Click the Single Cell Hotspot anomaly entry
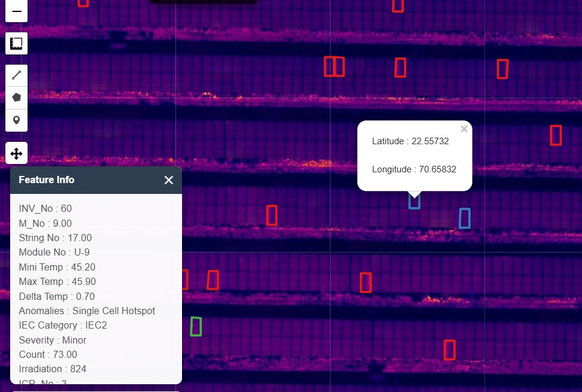The height and width of the screenshot is (392, 582). 87,311
